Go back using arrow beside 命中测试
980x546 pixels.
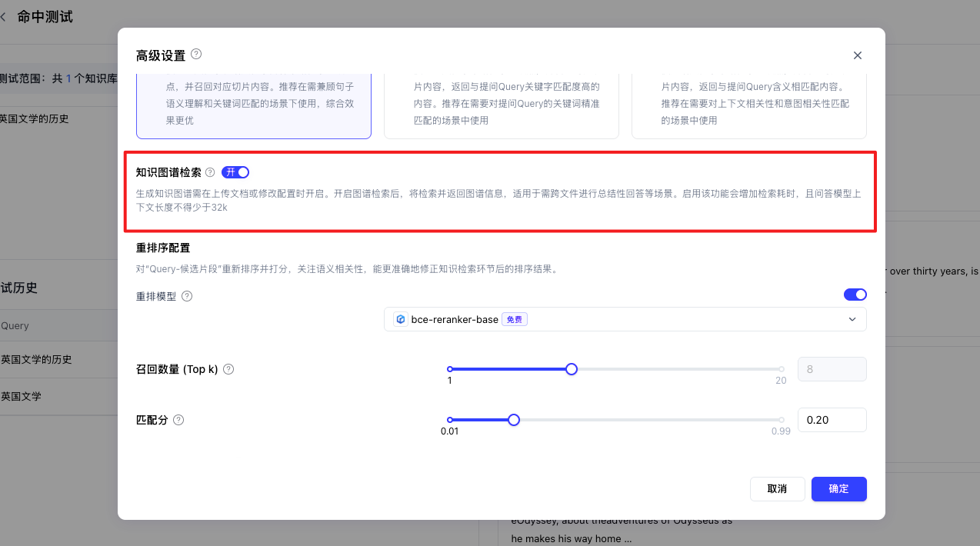coord(3,17)
